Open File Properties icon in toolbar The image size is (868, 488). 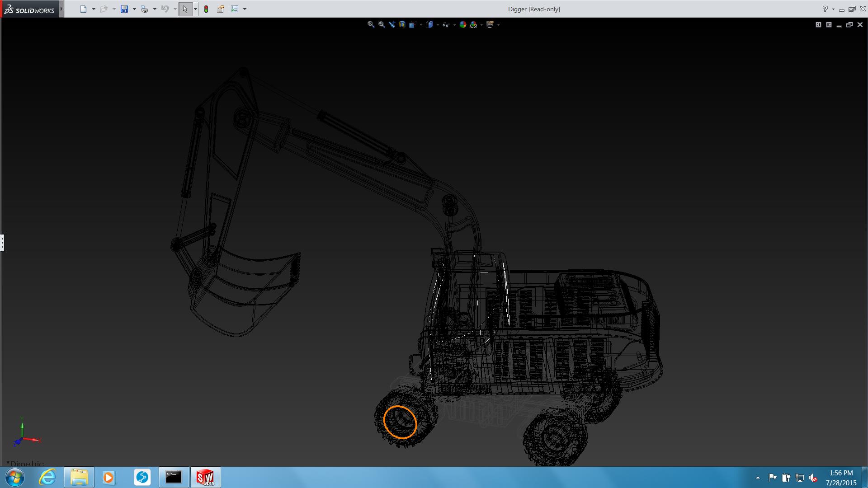(221, 9)
